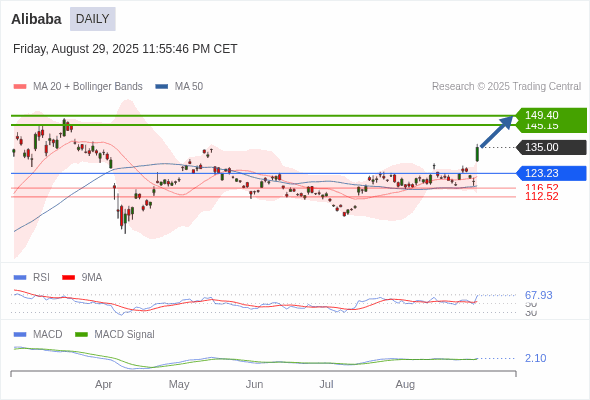Click the blue MACD legend swatch
590x400 pixels.
pos(20,335)
